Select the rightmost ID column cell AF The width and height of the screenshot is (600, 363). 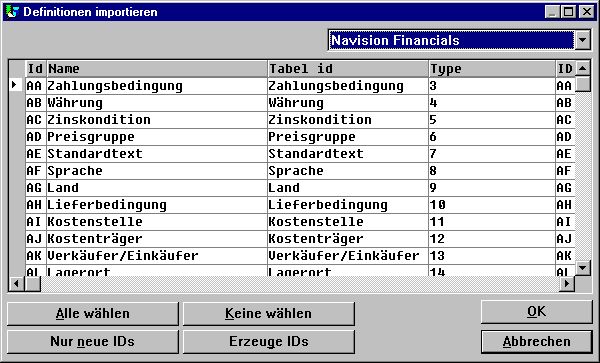click(565, 171)
